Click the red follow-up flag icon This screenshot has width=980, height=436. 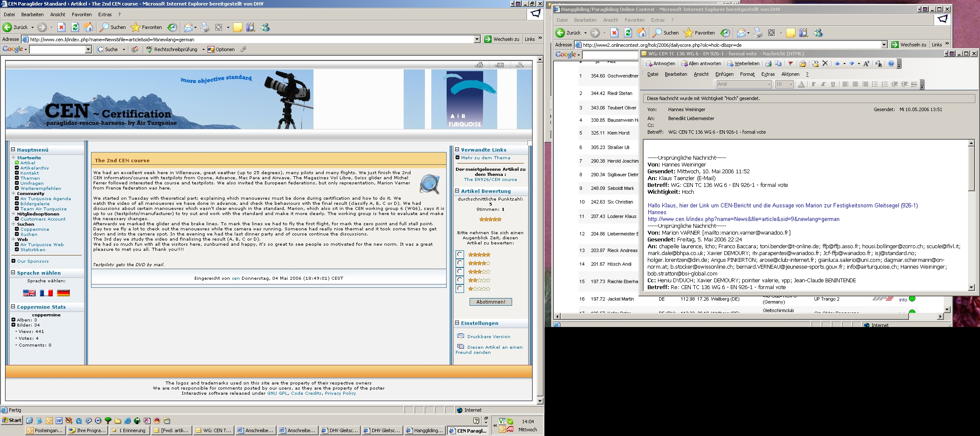click(790, 63)
